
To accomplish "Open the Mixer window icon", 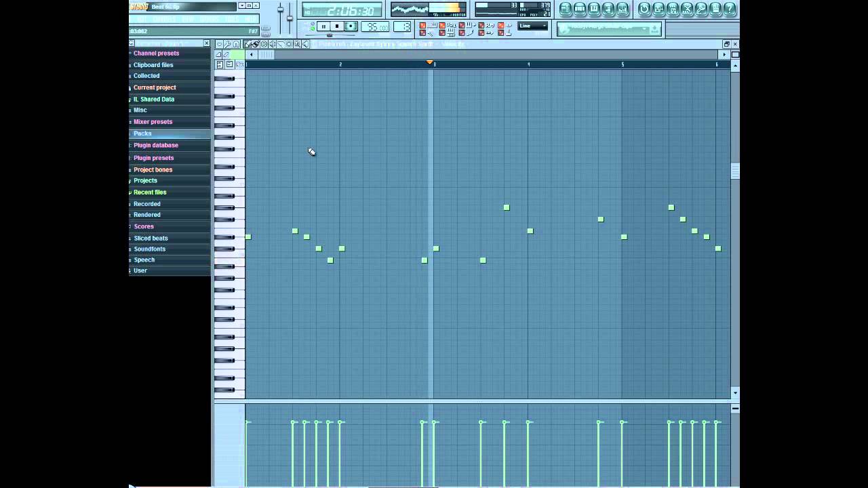I will pyautogui.click(x=623, y=9).
